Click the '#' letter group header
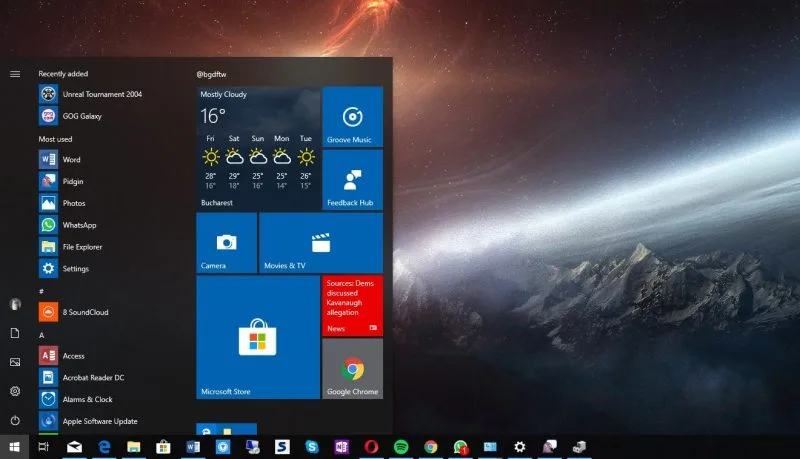Image resolution: width=800 pixels, height=459 pixels. [x=41, y=291]
